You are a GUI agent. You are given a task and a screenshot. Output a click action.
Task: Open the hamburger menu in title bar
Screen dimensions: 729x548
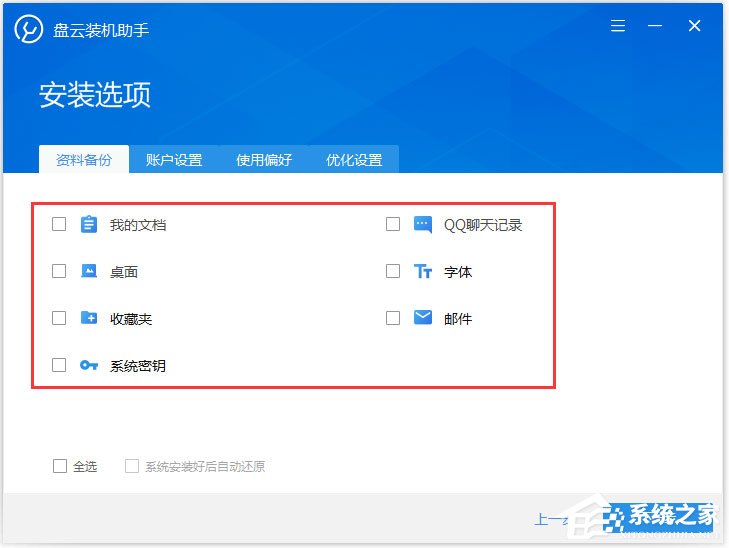point(618,26)
